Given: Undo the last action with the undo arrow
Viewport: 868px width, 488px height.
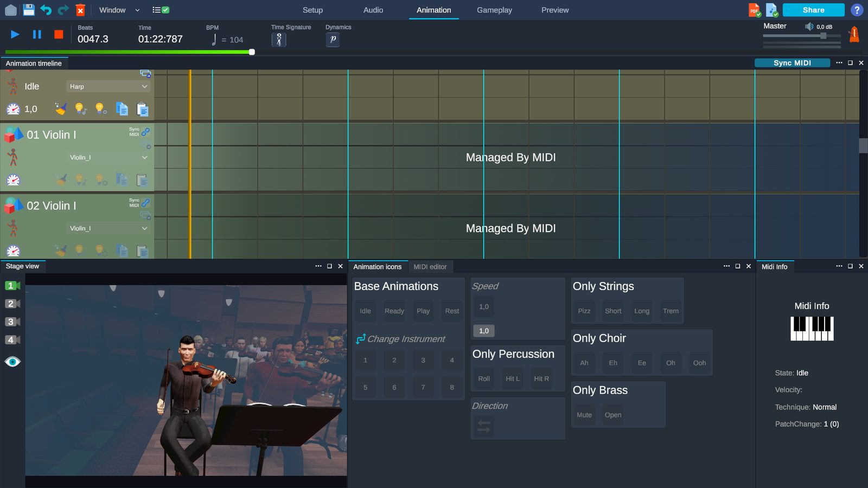Looking at the screenshot, I should point(46,10).
